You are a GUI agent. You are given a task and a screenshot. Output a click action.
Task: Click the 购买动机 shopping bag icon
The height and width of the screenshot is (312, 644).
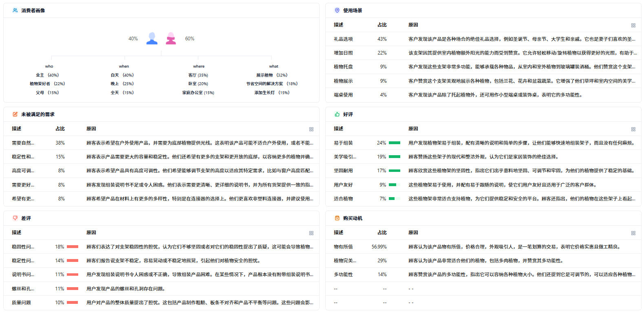point(337,218)
